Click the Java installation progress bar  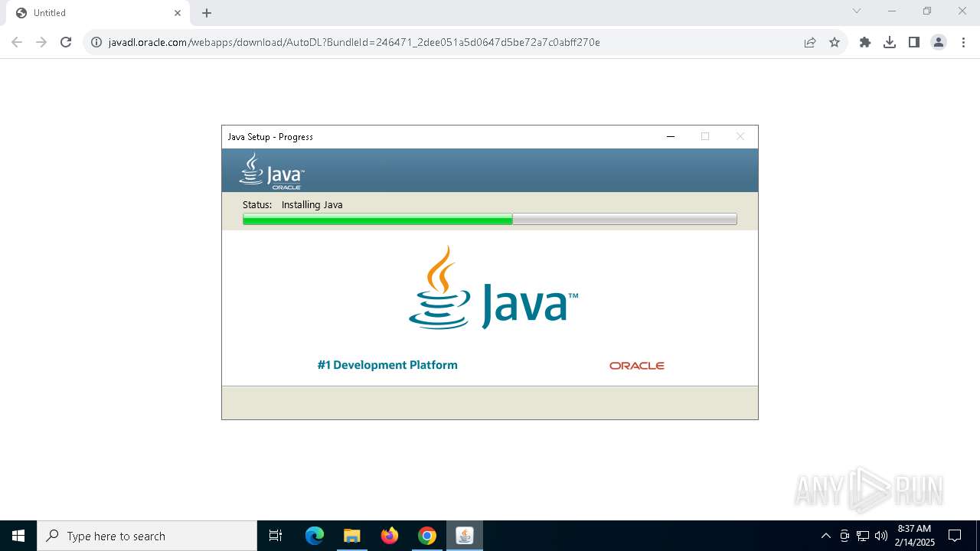490,220
